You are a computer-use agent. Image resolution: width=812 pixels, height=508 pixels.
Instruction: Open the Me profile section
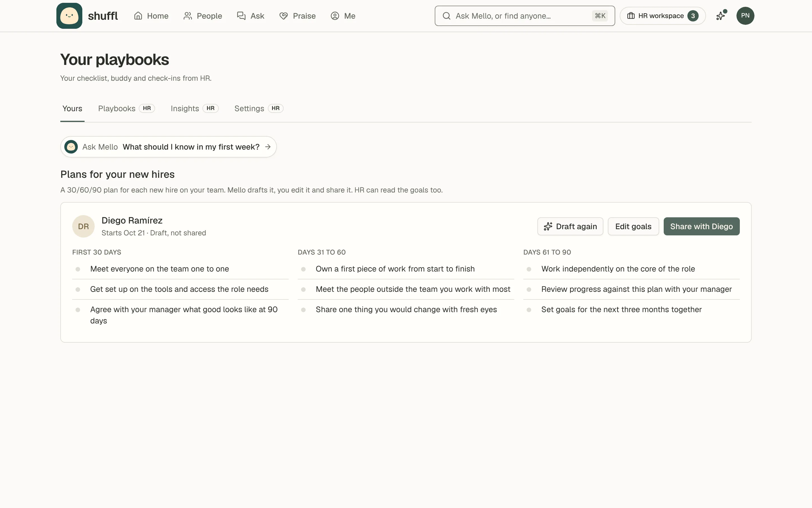pyautogui.click(x=343, y=16)
